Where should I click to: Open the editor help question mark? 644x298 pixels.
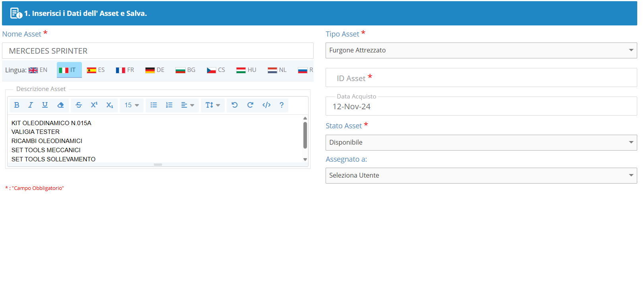281,105
